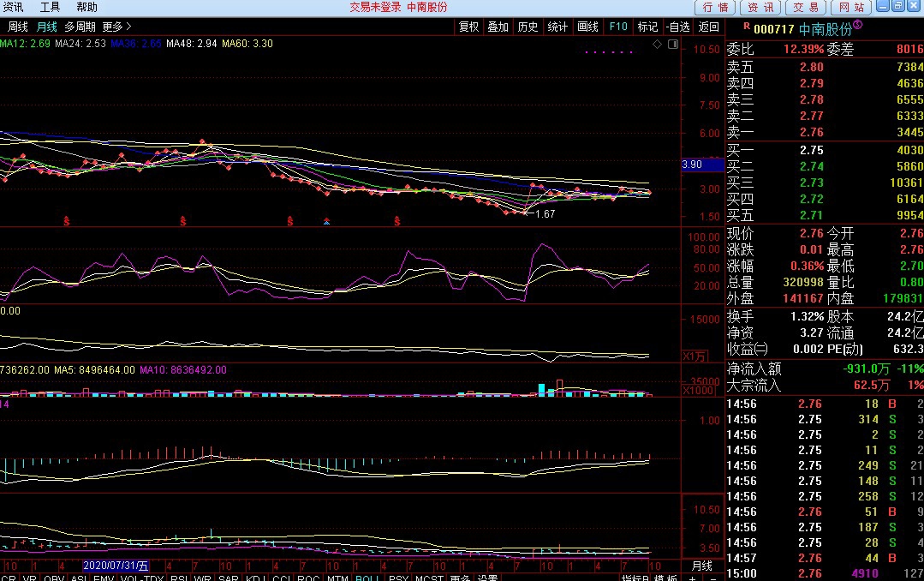
Task: Select the CCI indicator tab
Action: click(281, 578)
